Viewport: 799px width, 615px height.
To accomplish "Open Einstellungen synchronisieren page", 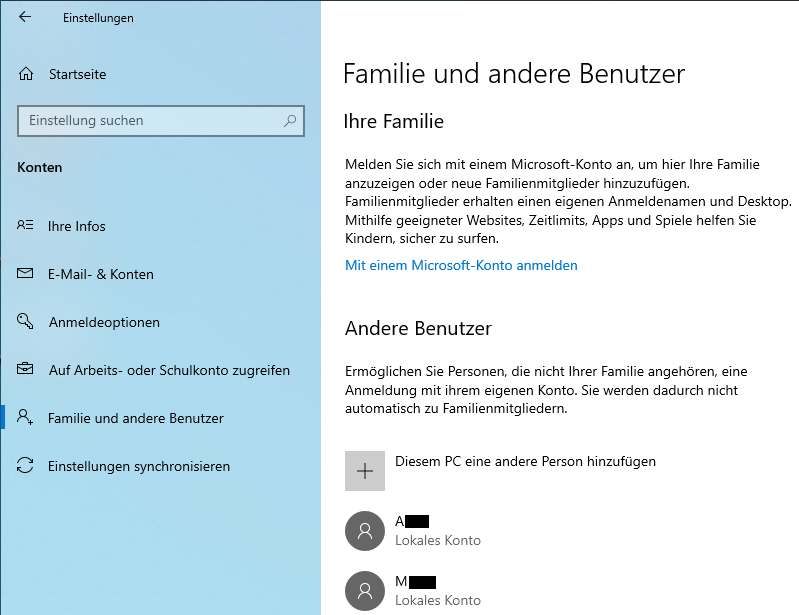I will 139,466.
